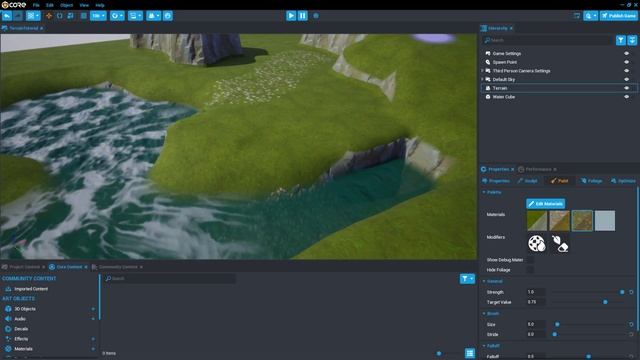The height and width of the screenshot is (360, 640).
Task: Open the Edit menu
Action: pos(50,5)
